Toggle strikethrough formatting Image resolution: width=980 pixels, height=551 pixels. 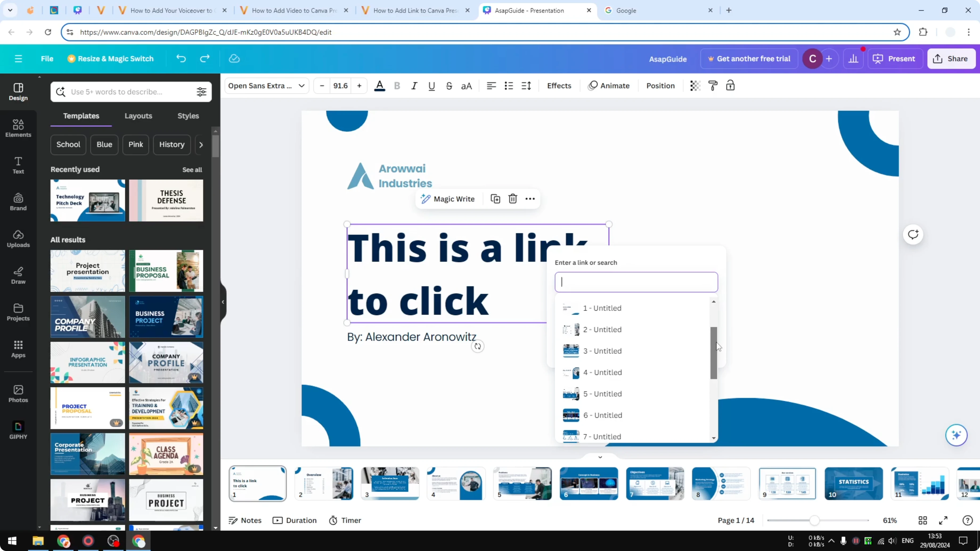click(449, 86)
